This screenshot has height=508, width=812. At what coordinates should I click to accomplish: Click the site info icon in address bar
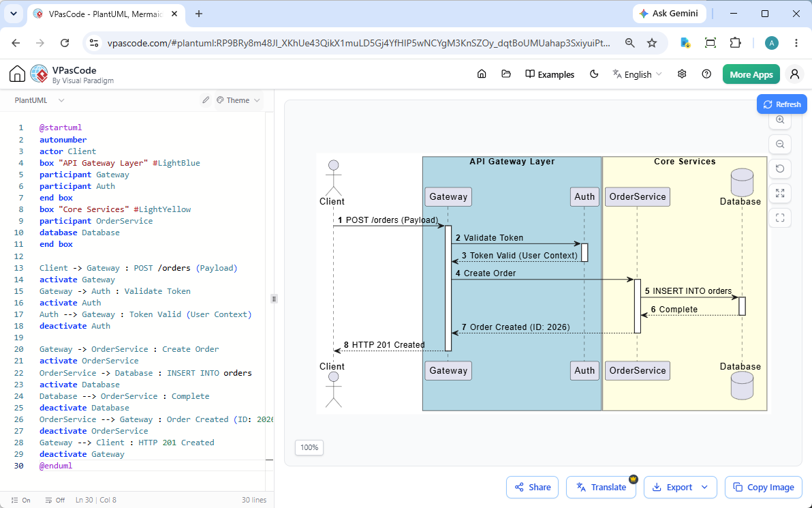pos(94,43)
